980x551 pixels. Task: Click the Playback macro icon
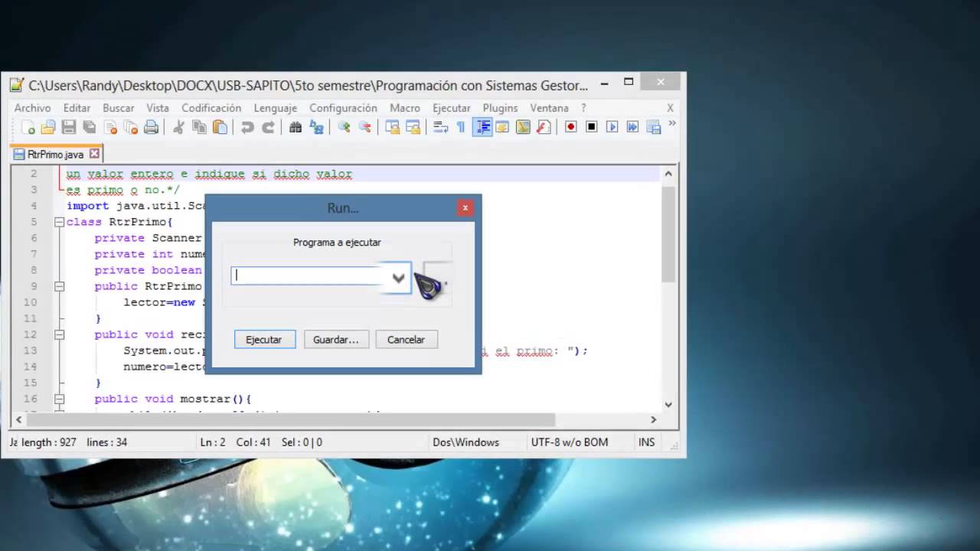[612, 127]
